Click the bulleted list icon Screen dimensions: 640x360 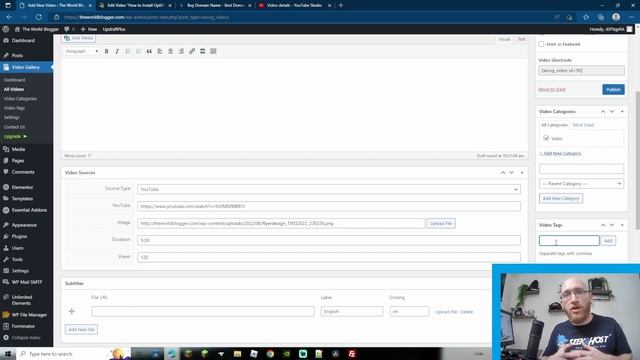click(128, 51)
